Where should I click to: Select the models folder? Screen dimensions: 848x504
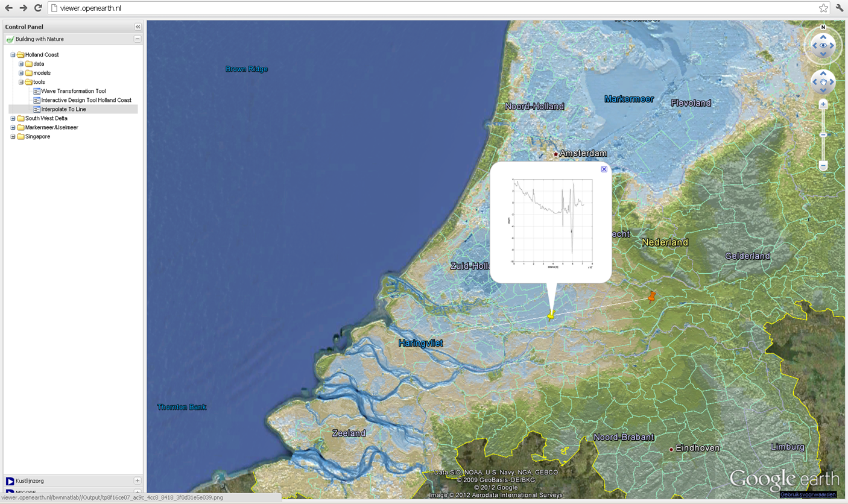(42, 73)
